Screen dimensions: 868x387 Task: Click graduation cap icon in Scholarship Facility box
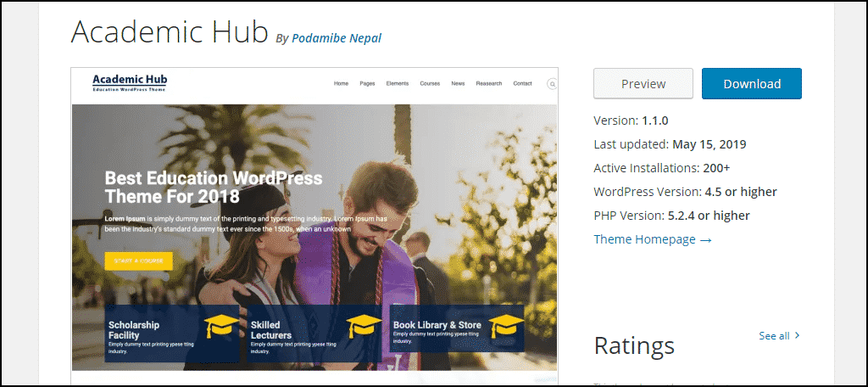[221, 327]
